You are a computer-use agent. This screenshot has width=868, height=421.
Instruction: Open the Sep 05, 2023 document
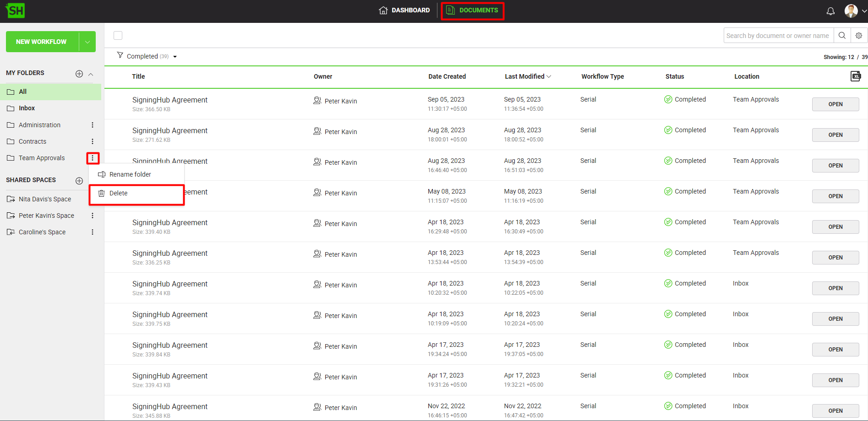tap(835, 104)
